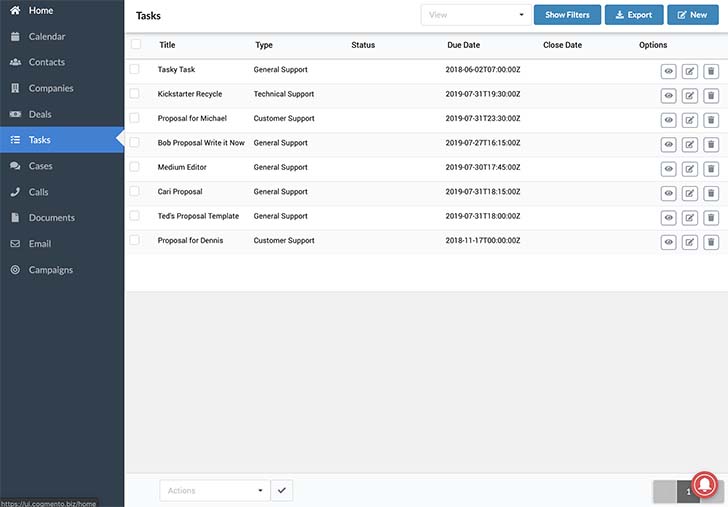Image resolution: width=728 pixels, height=507 pixels.
Task: Confirm bulk action with checkmark button
Action: point(282,491)
